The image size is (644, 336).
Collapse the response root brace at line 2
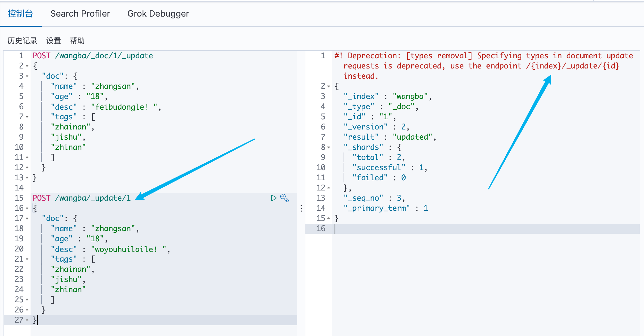click(329, 86)
